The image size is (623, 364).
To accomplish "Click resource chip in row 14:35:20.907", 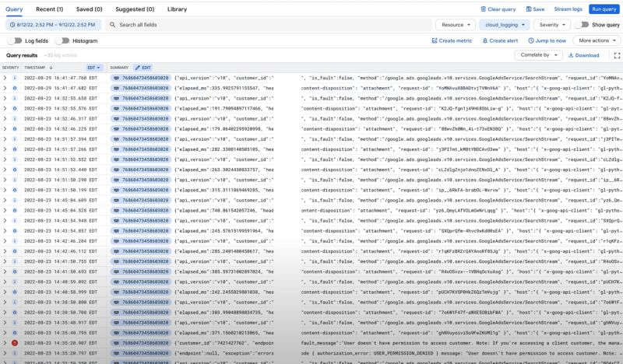I will [141, 343].
